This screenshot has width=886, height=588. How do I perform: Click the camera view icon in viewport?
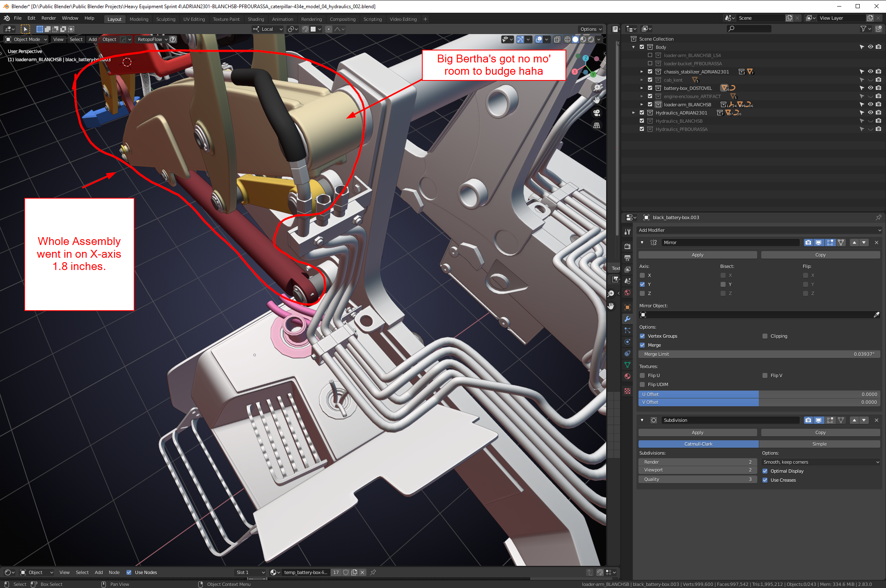(x=597, y=112)
